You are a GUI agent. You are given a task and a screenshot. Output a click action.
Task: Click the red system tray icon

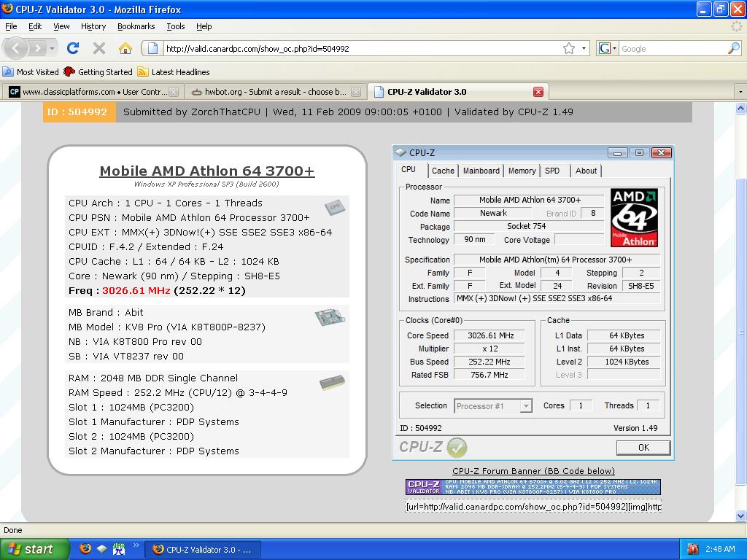click(x=693, y=549)
